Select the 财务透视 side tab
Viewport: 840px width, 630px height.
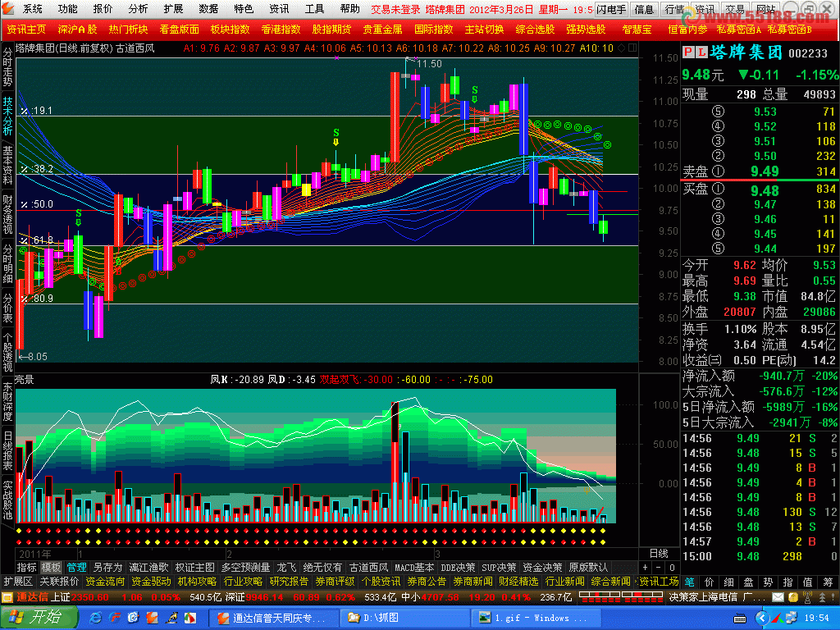click(x=7, y=214)
